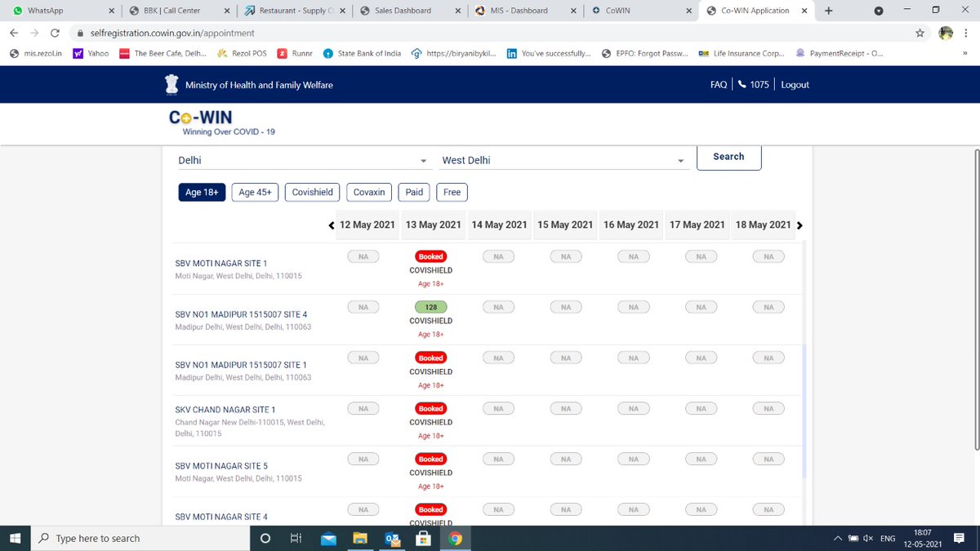Open Chrome icon on the taskbar
This screenshot has width=980, height=551.
pyautogui.click(x=456, y=538)
